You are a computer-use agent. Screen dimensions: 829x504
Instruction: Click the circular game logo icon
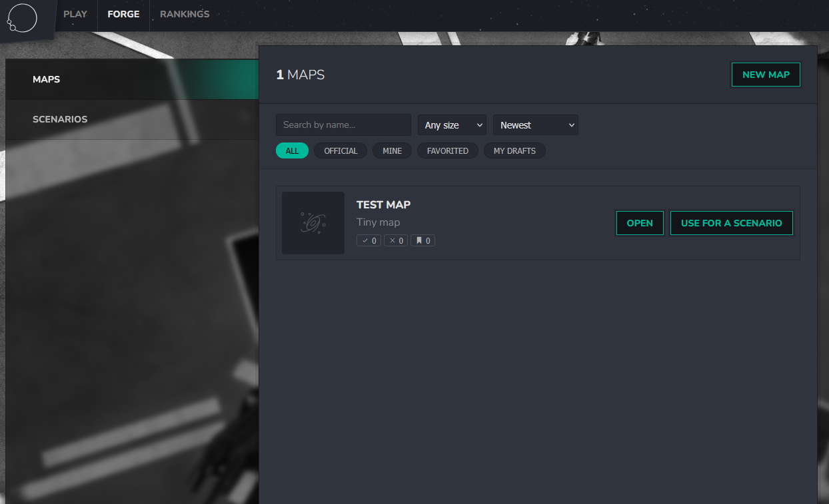[21, 17]
